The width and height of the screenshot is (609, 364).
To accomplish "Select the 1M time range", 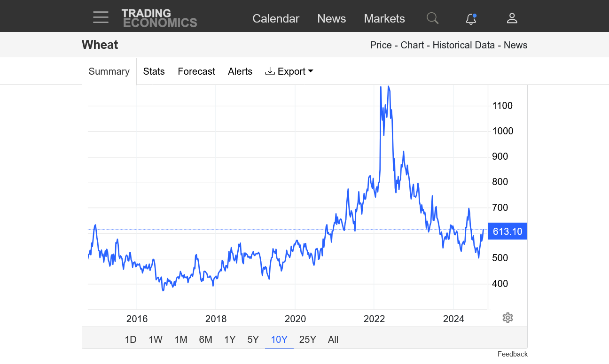I will point(181,340).
